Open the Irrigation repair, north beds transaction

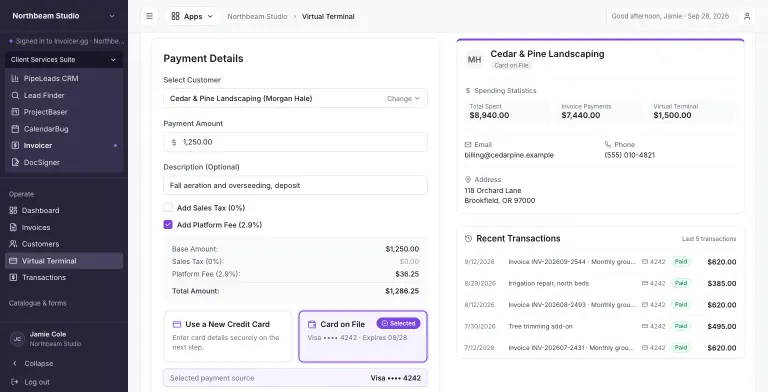(600, 283)
